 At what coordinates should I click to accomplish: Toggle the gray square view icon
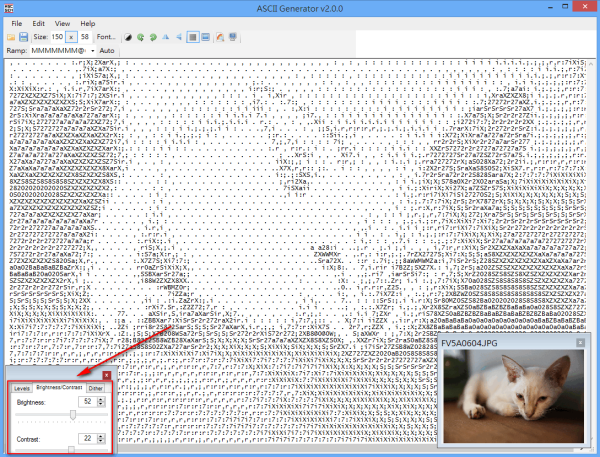(x=193, y=37)
